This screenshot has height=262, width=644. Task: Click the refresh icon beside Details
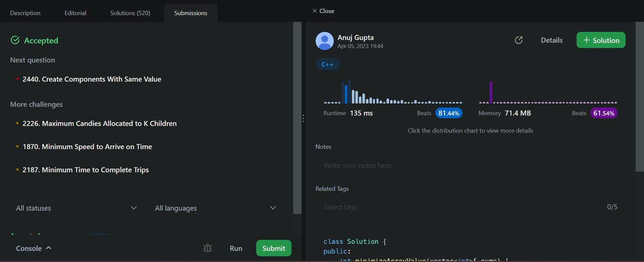tap(518, 40)
